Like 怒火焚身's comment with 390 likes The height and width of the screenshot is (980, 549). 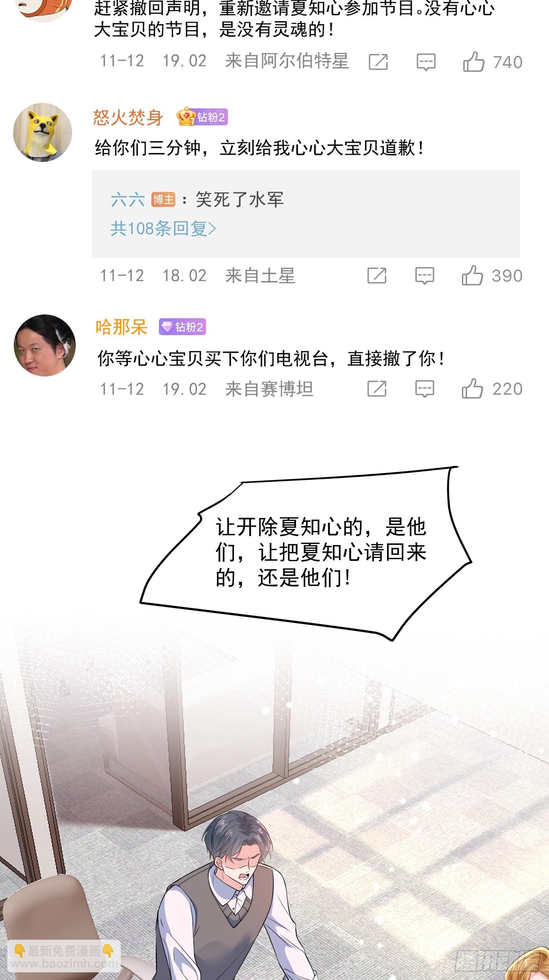(x=472, y=275)
